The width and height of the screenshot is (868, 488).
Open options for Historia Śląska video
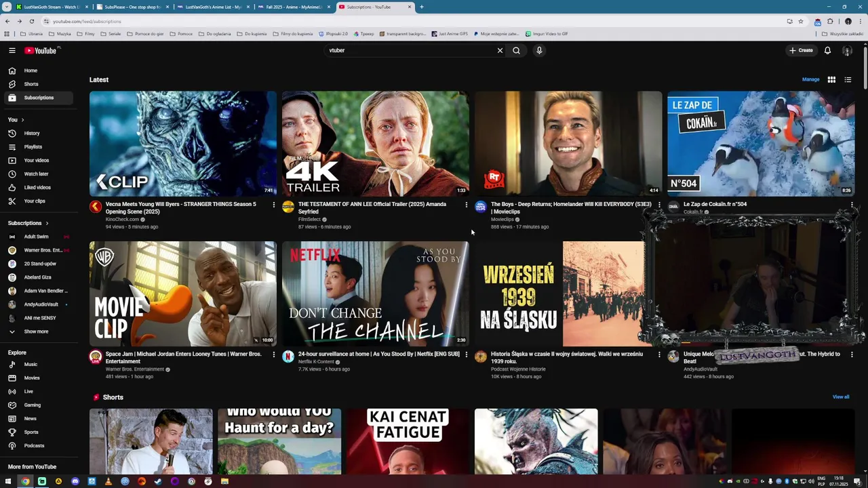pos(659,354)
